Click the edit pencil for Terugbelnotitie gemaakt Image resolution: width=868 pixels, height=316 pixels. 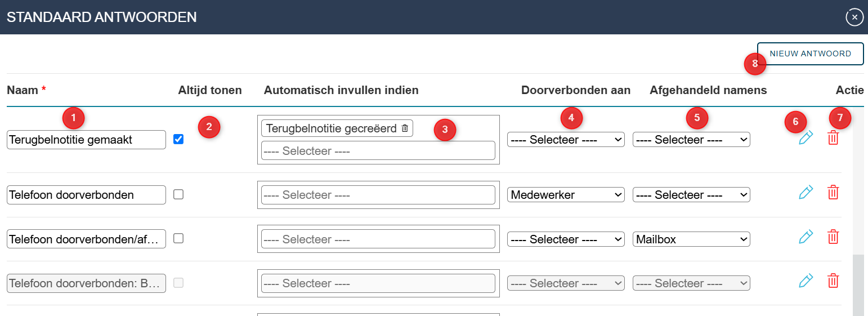coord(806,138)
